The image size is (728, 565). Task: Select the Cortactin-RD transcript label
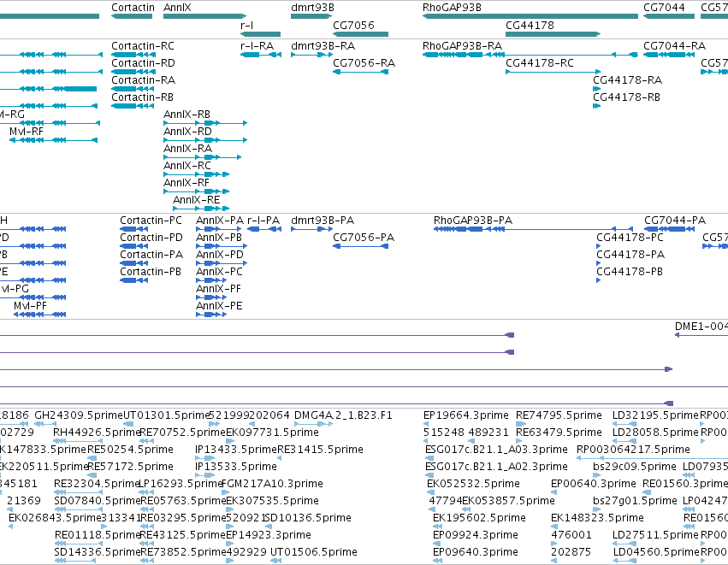(143, 62)
